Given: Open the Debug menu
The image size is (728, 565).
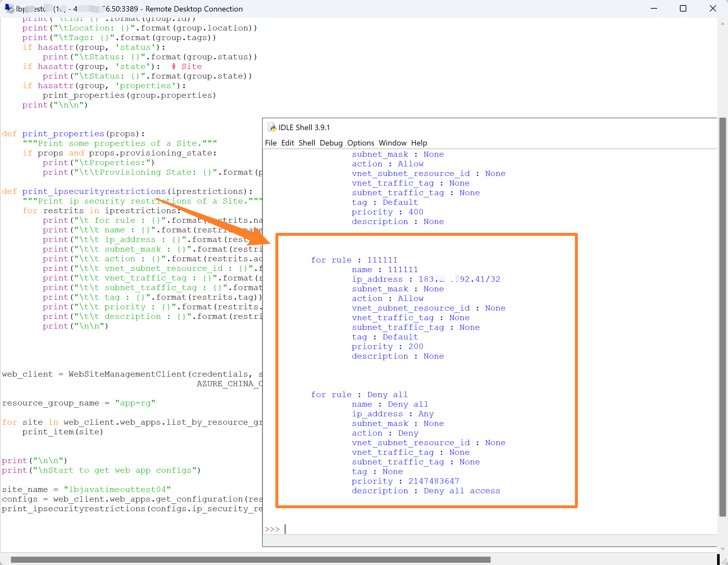Looking at the screenshot, I should [331, 143].
